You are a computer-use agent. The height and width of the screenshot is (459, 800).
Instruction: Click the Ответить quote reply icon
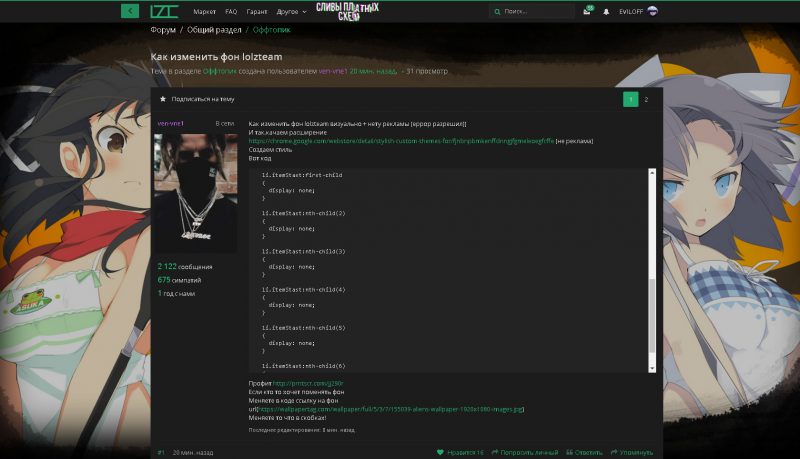pyautogui.click(x=569, y=452)
